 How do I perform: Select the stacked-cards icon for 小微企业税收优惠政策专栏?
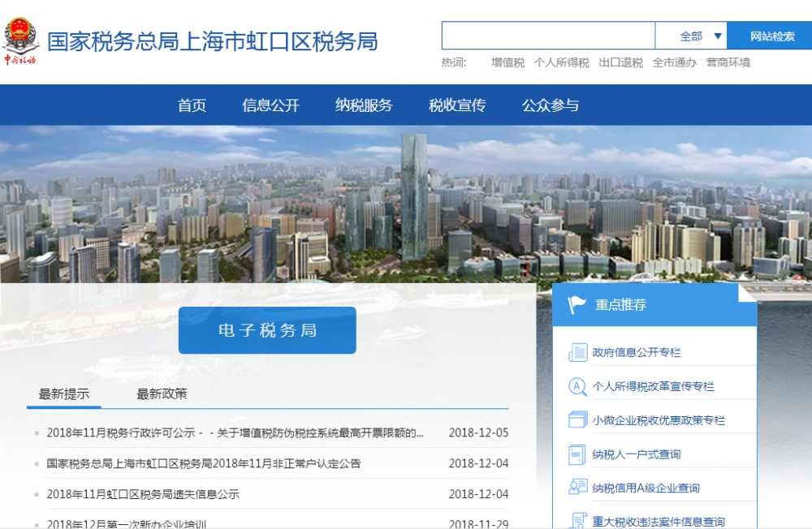(578, 420)
